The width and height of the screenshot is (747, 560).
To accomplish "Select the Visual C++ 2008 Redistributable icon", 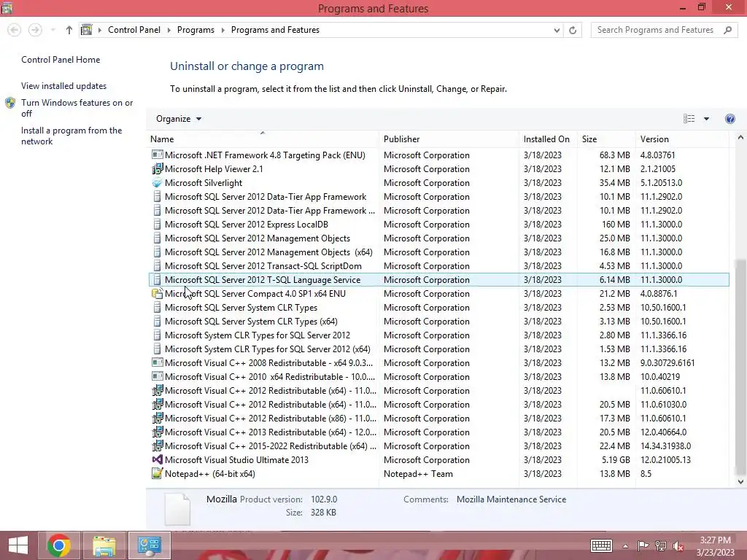I will coord(157,363).
